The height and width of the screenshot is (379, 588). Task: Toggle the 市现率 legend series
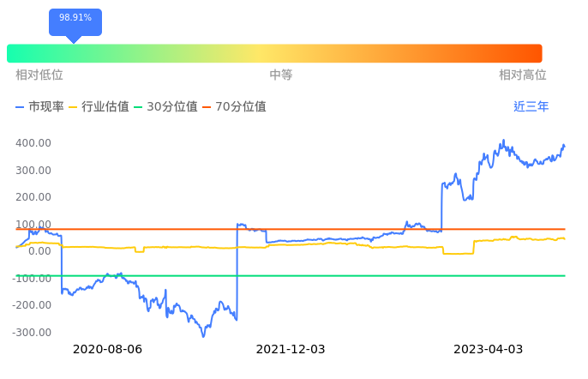[x=39, y=107]
